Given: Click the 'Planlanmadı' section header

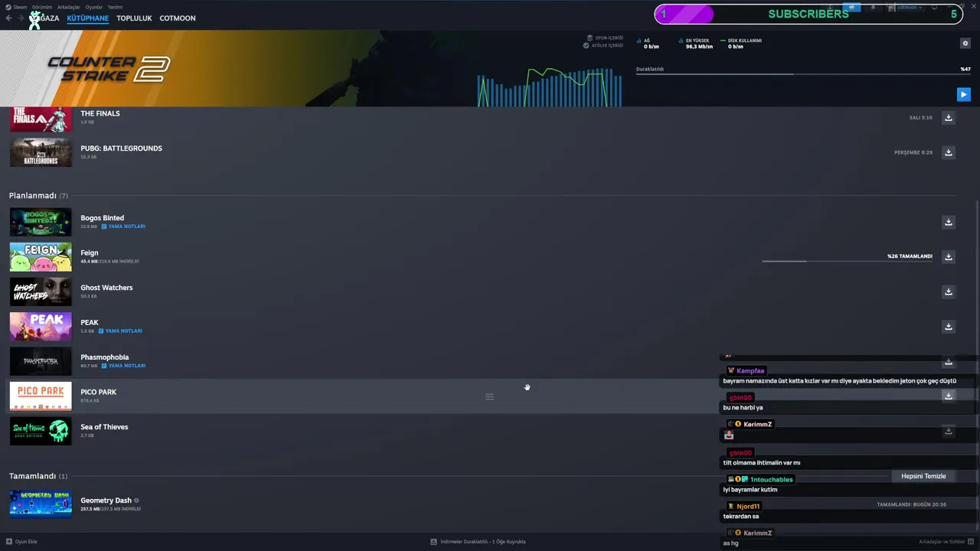Looking at the screenshot, I should [38, 196].
